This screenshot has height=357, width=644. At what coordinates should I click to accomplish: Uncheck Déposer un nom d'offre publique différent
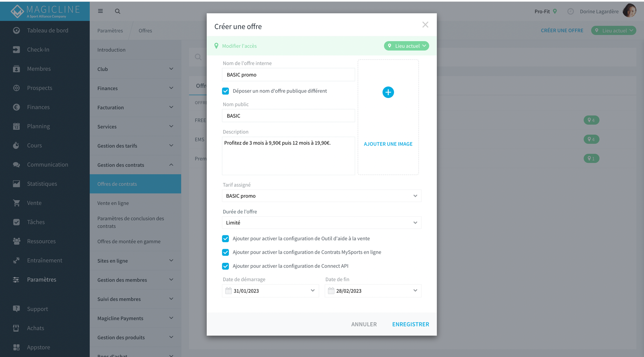(x=225, y=91)
